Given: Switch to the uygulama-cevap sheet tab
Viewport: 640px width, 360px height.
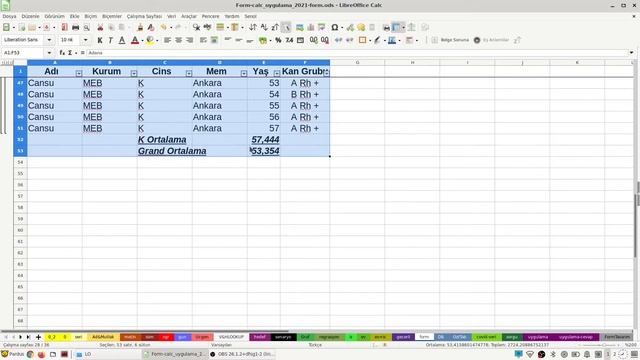Looking at the screenshot, I should (x=576, y=337).
